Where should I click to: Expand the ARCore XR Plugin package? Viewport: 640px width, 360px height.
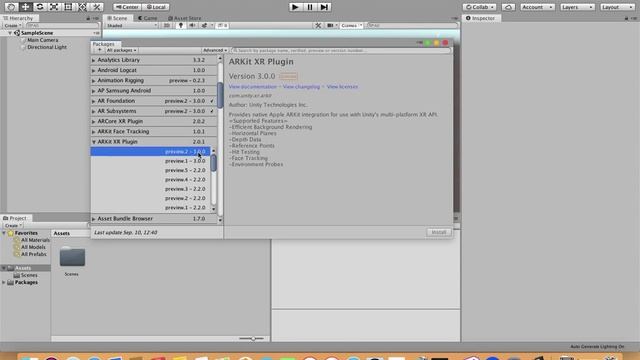pos(93,121)
